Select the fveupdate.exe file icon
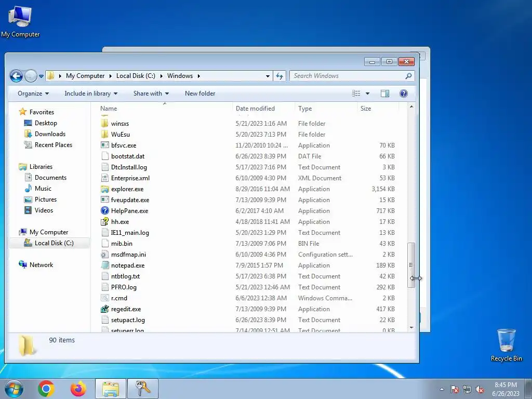 (x=105, y=200)
